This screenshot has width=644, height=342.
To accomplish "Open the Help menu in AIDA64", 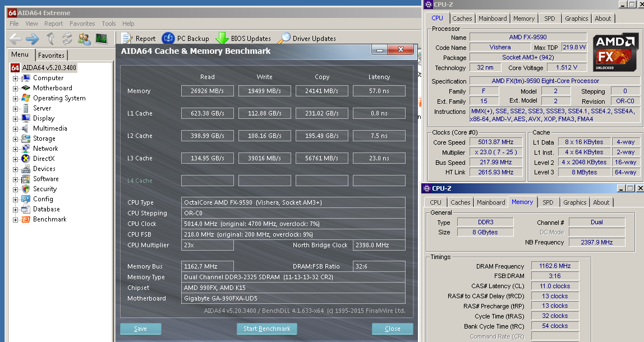I will click(x=128, y=24).
